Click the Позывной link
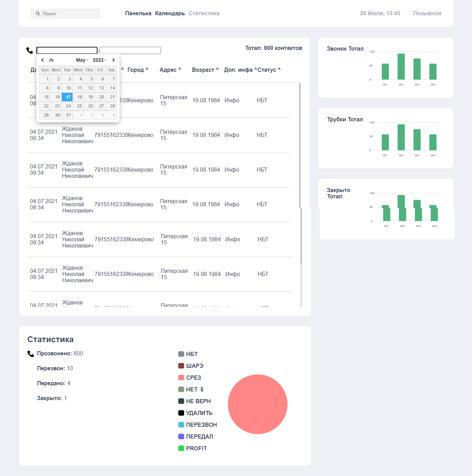 pos(427,14)
